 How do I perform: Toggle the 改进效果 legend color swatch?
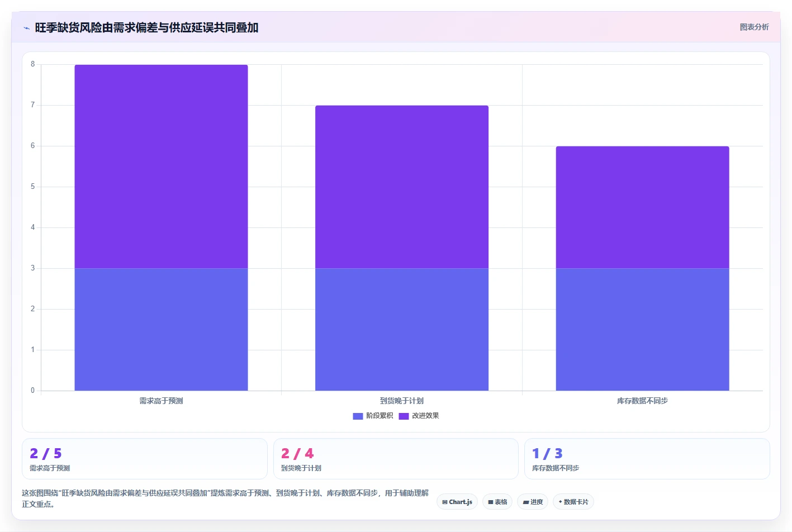click(404, 416)
